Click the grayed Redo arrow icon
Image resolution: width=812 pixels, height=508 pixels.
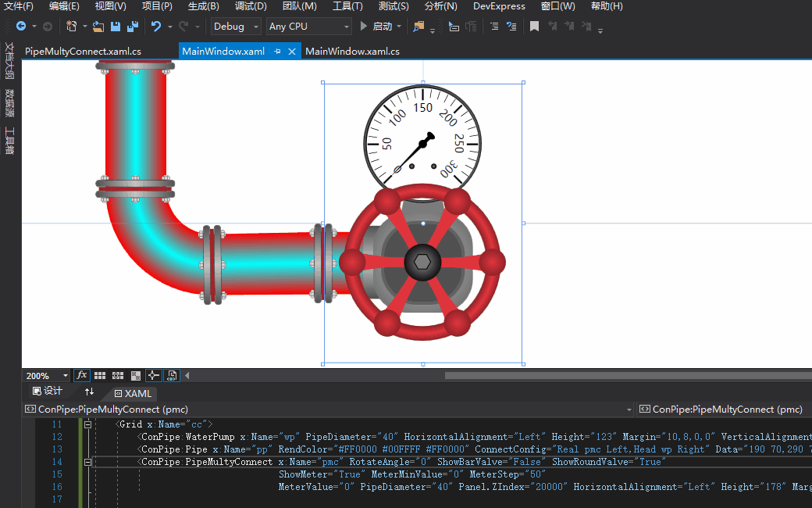click(183, 27)
